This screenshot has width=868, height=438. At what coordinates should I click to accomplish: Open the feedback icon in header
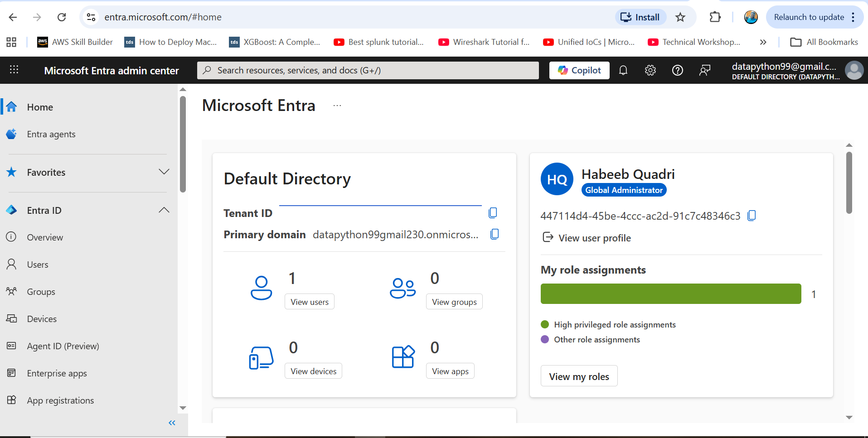pos(705,70)
